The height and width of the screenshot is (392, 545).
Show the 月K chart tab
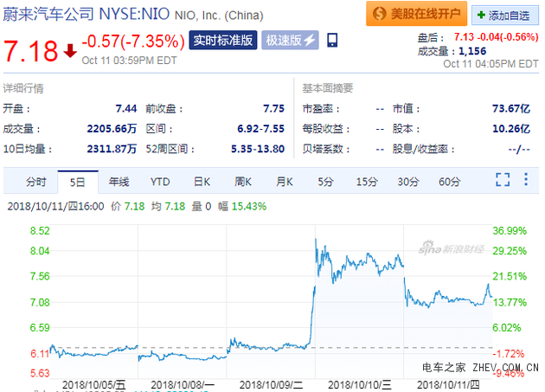285,182
